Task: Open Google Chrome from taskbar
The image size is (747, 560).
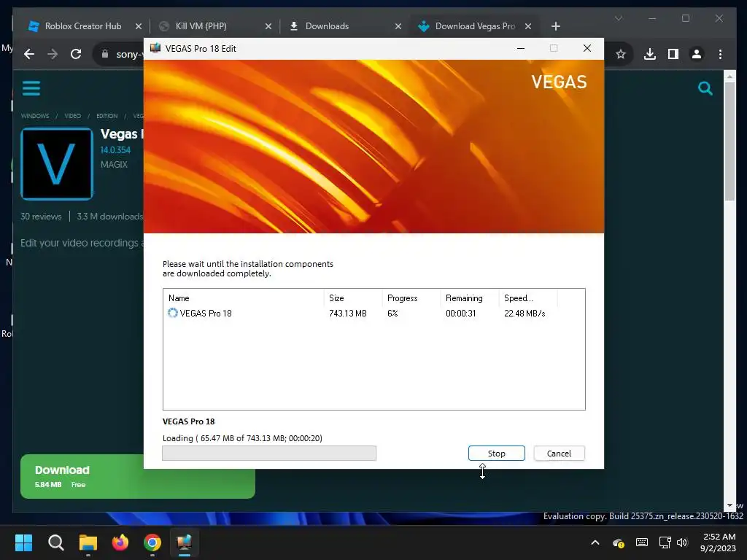Action: pos(152,542)
